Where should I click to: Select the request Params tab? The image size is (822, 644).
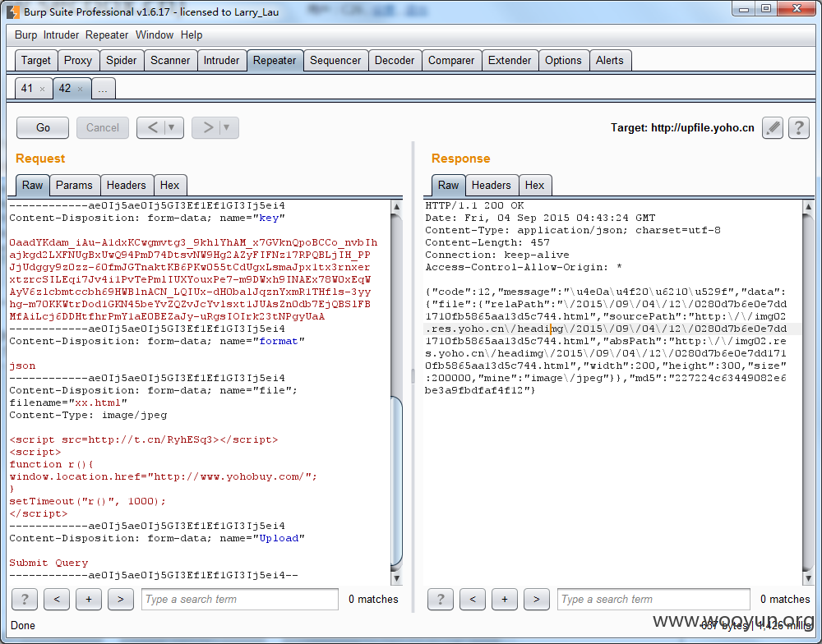[x=74, y=185]
